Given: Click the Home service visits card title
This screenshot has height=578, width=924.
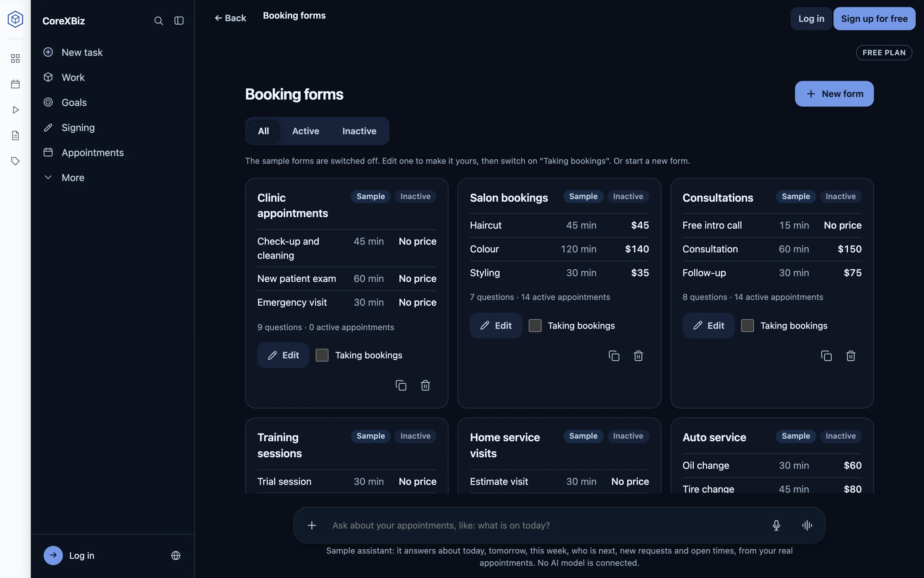Looking at the screenshot, I should click(x=505, y=445).
